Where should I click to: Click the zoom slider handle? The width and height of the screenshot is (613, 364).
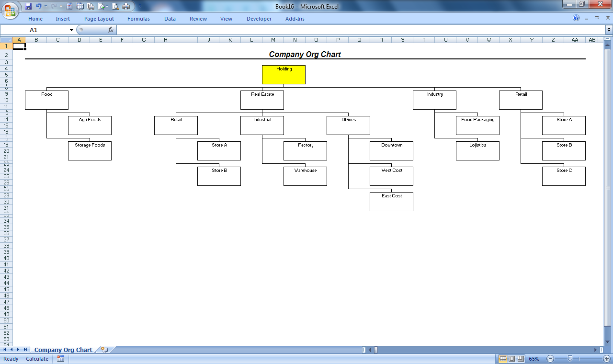point(570,359)
